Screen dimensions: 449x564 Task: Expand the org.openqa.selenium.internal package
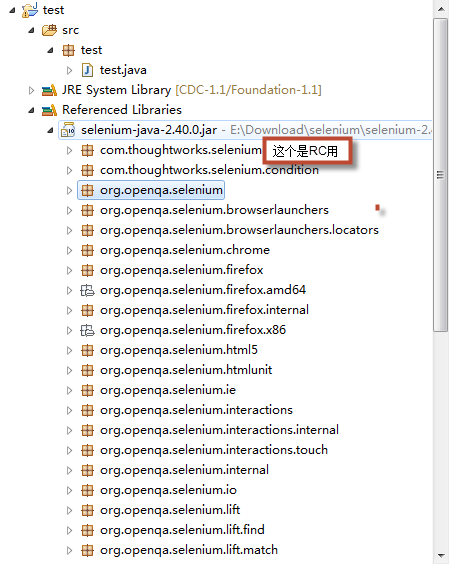point(69,470)
